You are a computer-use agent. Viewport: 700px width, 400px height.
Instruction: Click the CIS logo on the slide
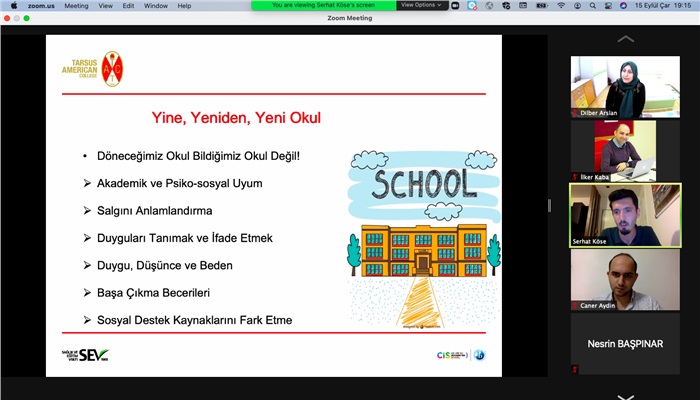(x=452, y=355)
